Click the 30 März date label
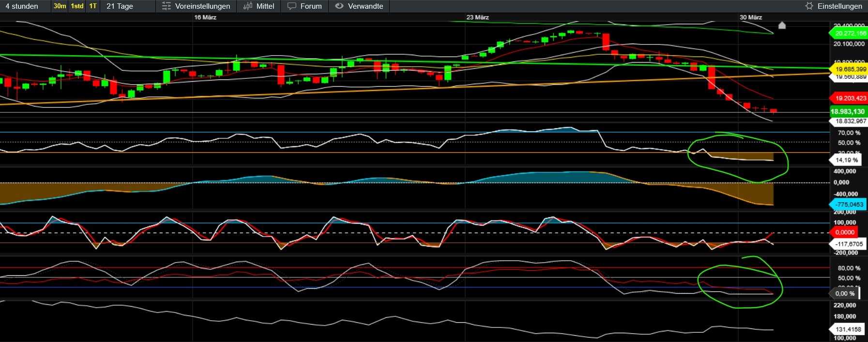868x342 pixels. pyautogui.click(x=751, y=17)
